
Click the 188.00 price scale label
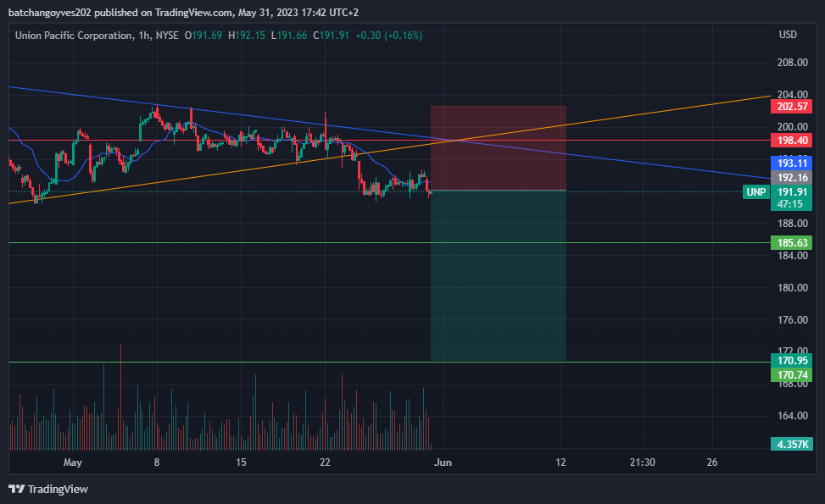click(793, 224)
